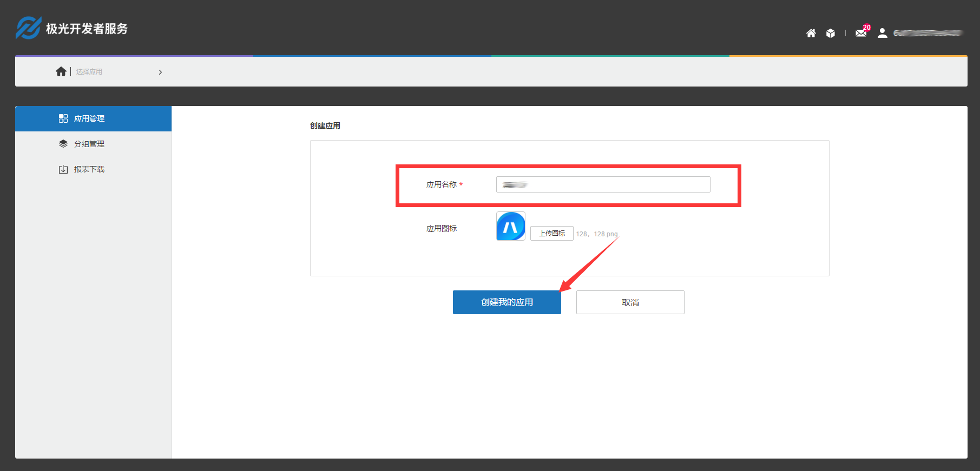980x471 pixels.
Task: Click the layers icon beside 分组管理
Action: click(63, 144)
